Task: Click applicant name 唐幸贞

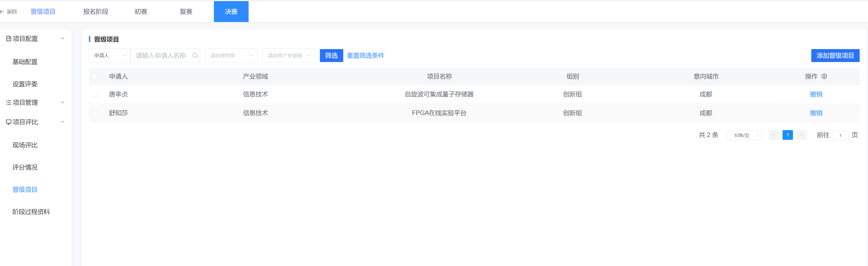Action: coord(118,94)
